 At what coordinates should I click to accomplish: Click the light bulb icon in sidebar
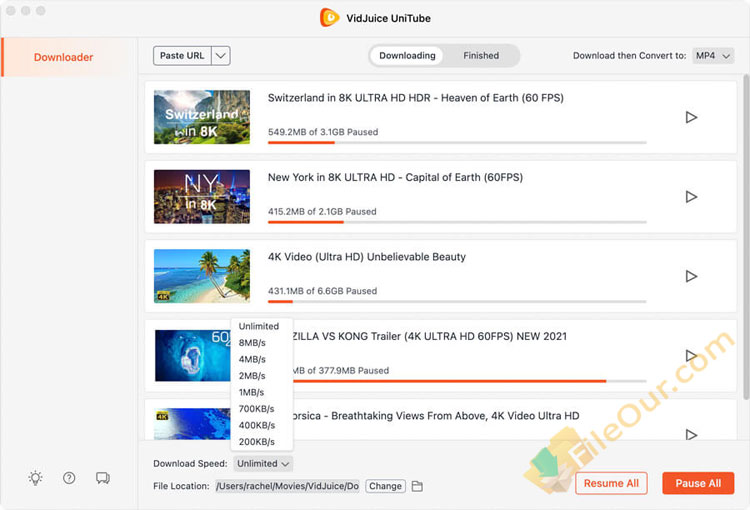coord(36,478)
